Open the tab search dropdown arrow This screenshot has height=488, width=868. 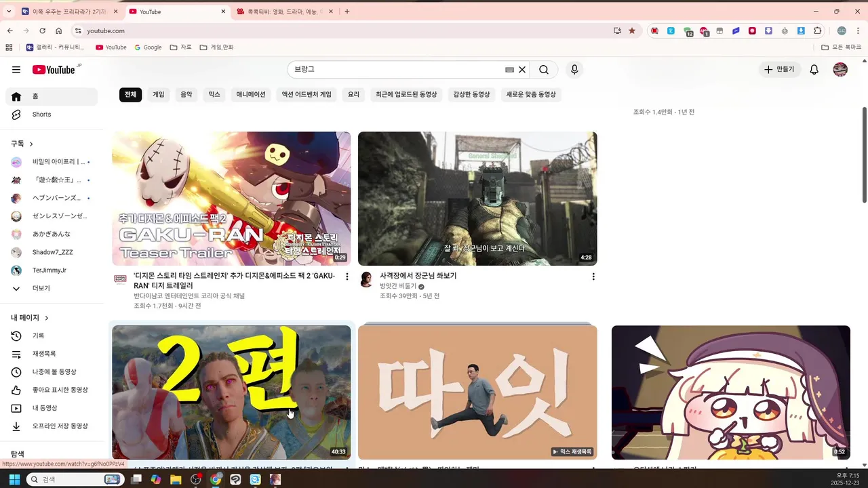(9, 12)
